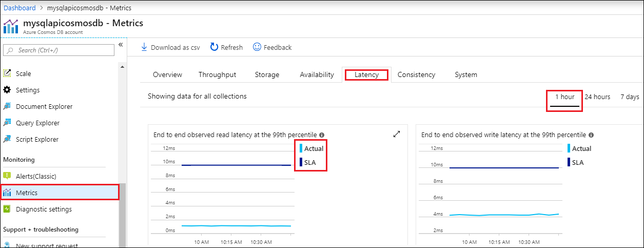Click the read latency info icon

[x=322, y=135]
